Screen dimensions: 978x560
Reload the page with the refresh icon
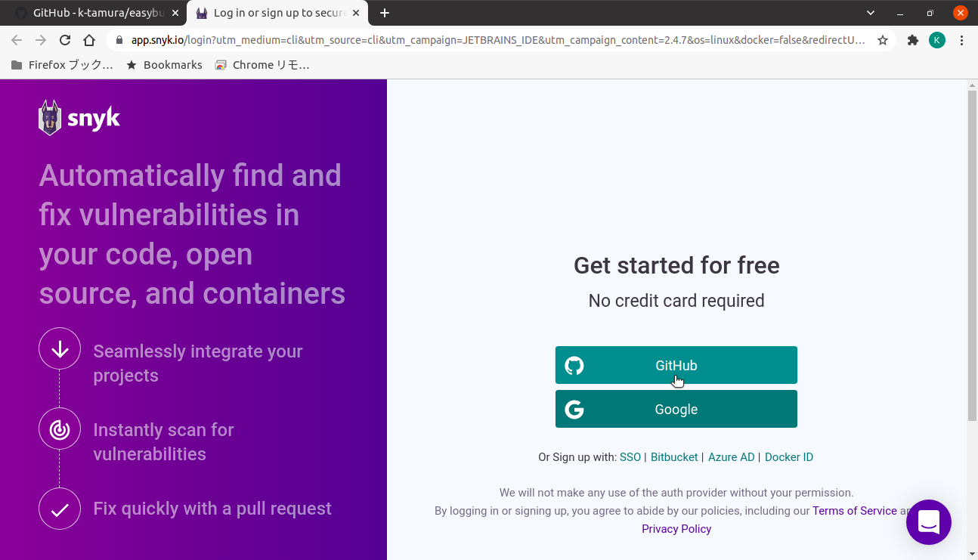[64, 40]
